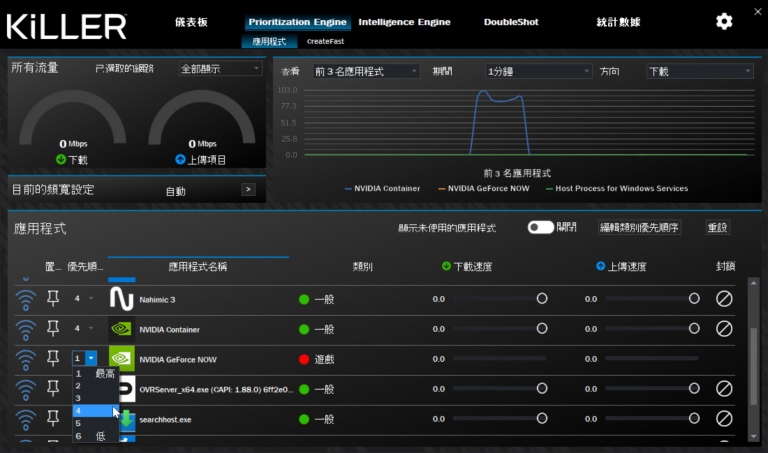Switch to the Prioritization Engine tab

[297, 22]
